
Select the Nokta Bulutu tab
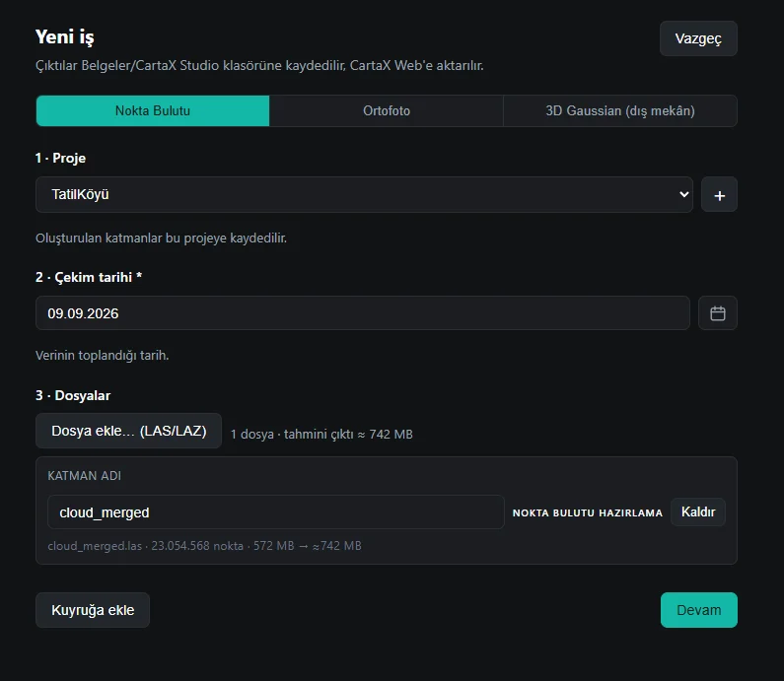tap(153, 111)
